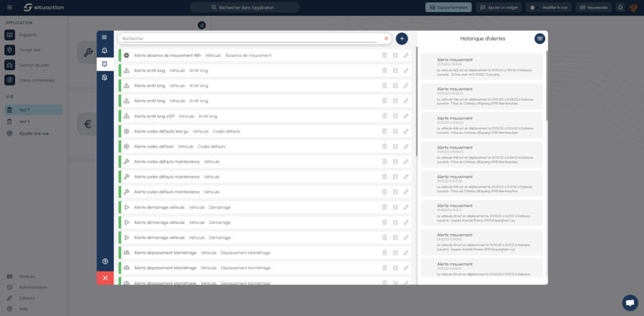Select the first bell tab in the sidebar
Screen dimensions: 644x316
point(104,51)
